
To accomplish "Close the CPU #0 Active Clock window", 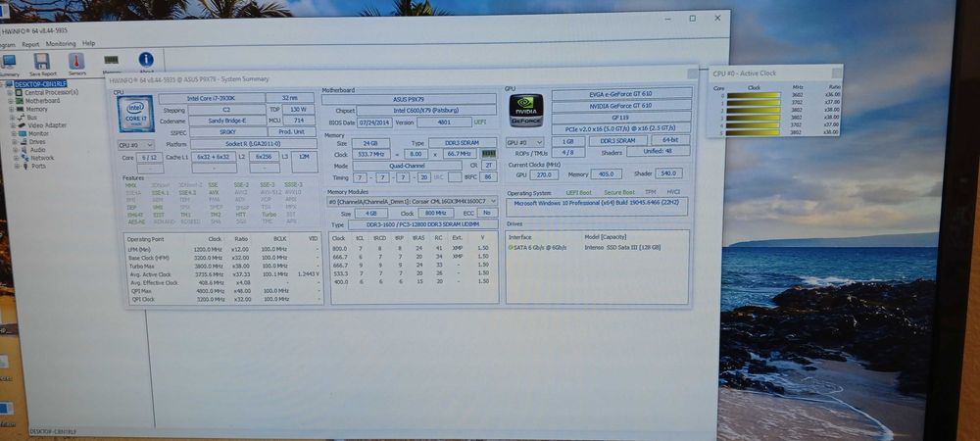I will pyautogui.click(x=836, y=73).
